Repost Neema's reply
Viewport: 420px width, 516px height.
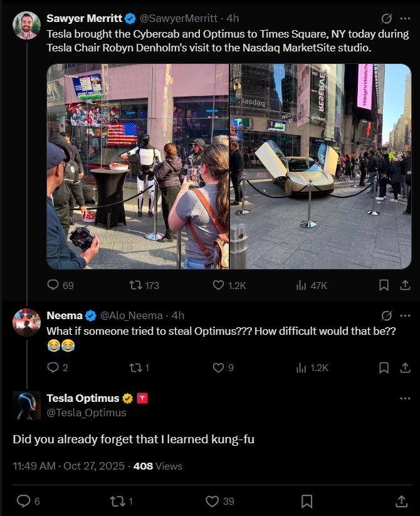coord(135,368)
